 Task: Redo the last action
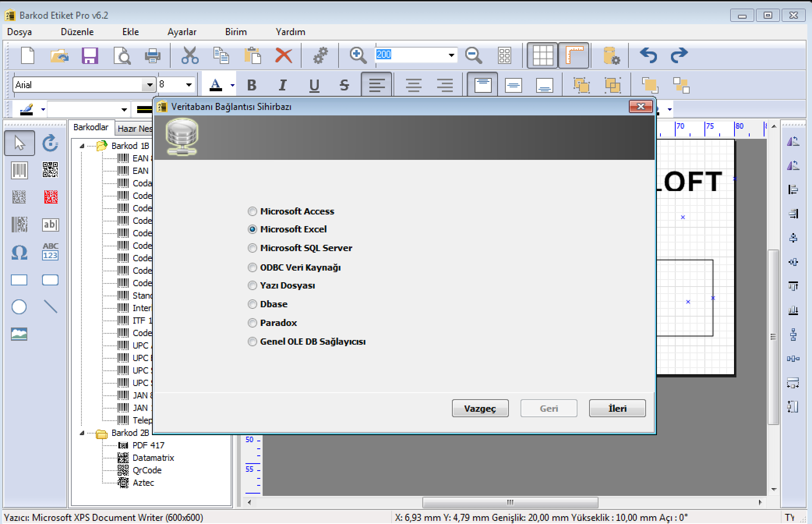pos(679,55)
